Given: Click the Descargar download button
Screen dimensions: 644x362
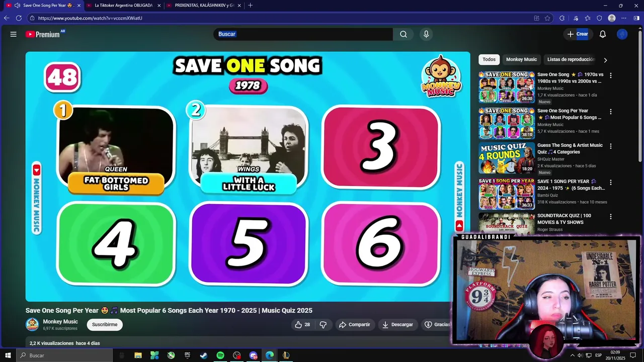Looking at the screenshot, I should [x=397, y=325].
